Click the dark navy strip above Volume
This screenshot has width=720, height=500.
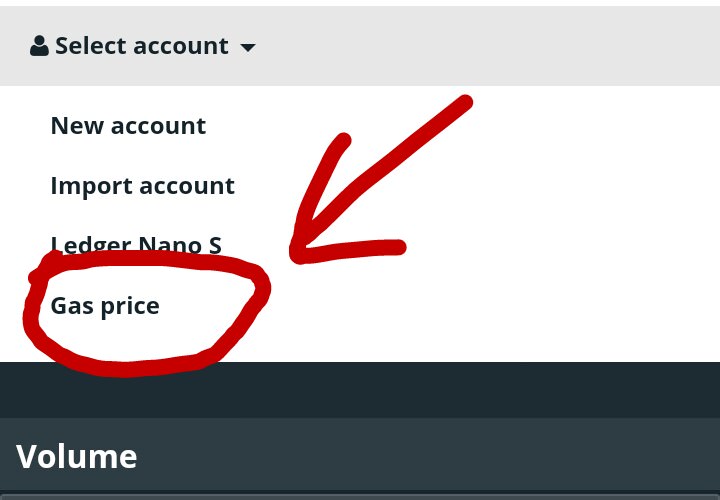(x=360, y=390)
